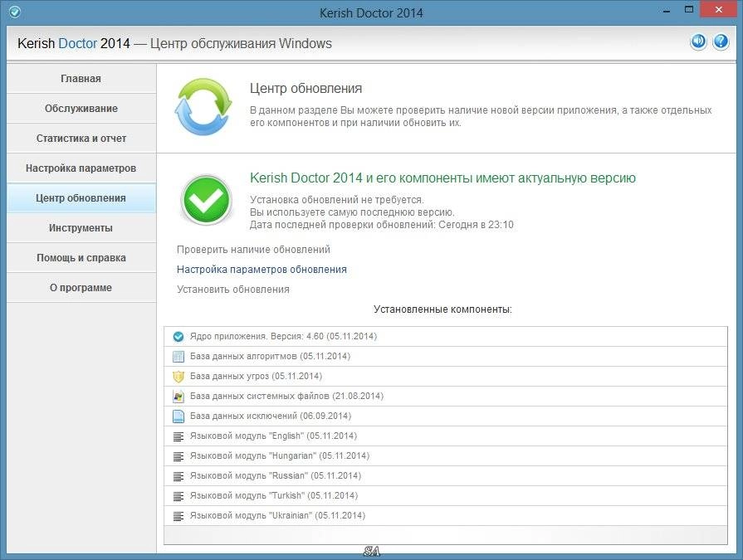Click the Установленные компоненты heading
This screenshot has height=560, width=743.
[442, 309]
